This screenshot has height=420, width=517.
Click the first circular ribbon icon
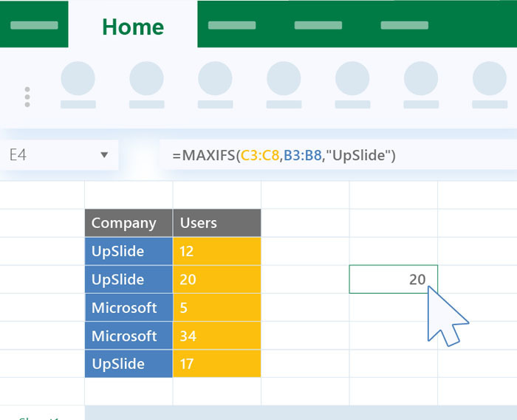point(78,80)
